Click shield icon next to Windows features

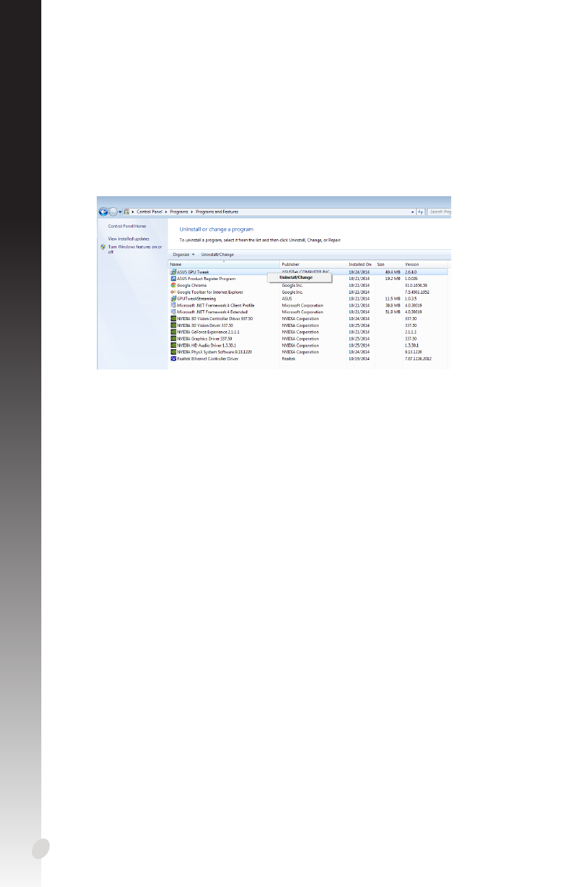click(103, 247)
